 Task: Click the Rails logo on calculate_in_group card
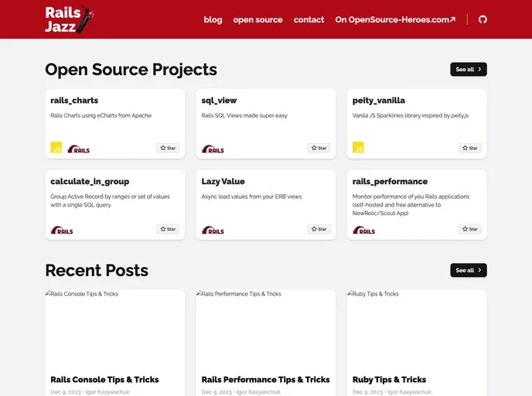point(62,230)
